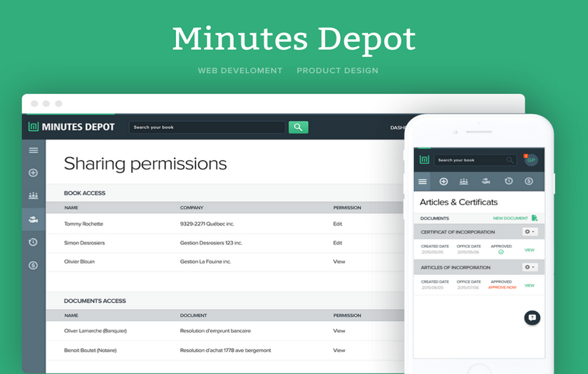The width and height of the screenshot is (588, 374).
Task: Click 'Resolution d'emprunt bancaire' document cell
Action: (215, 331)
